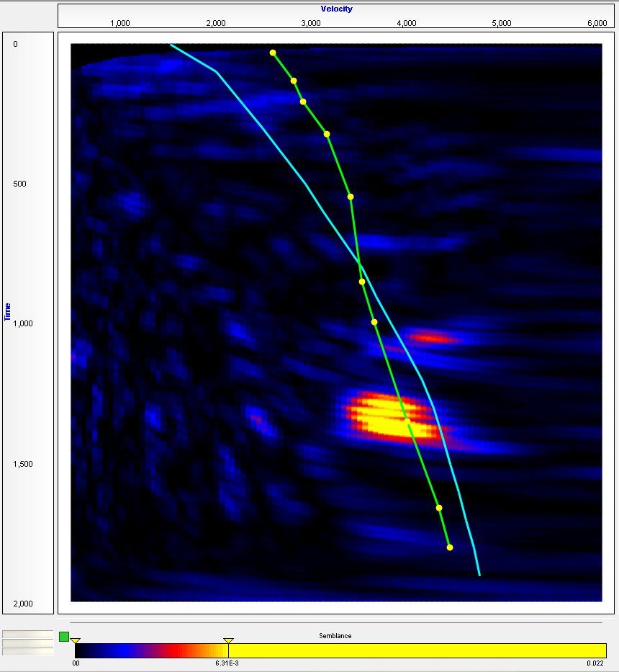Click the 00 minimum colorbar value

(x=76, y=663)
